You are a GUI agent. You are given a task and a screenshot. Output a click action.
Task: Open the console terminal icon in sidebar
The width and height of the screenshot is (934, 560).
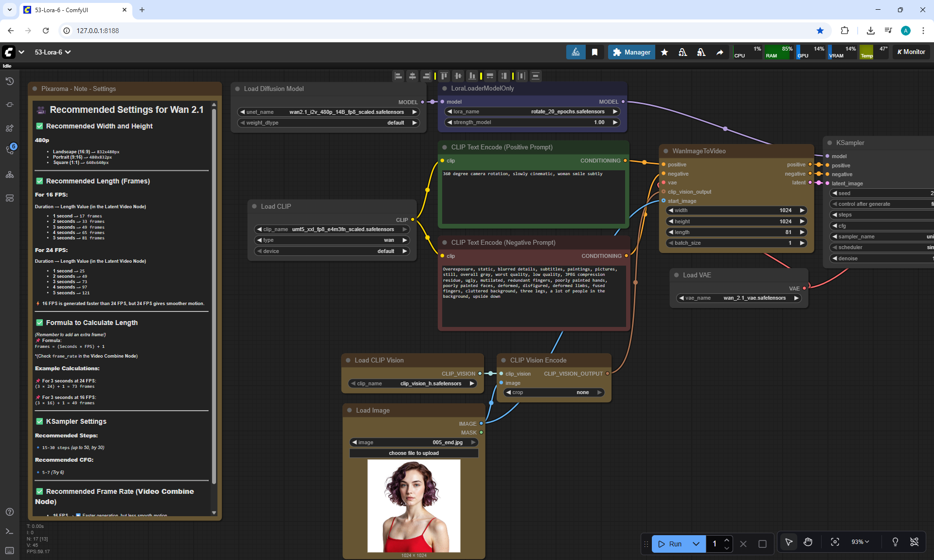click(x=9, y=531)
